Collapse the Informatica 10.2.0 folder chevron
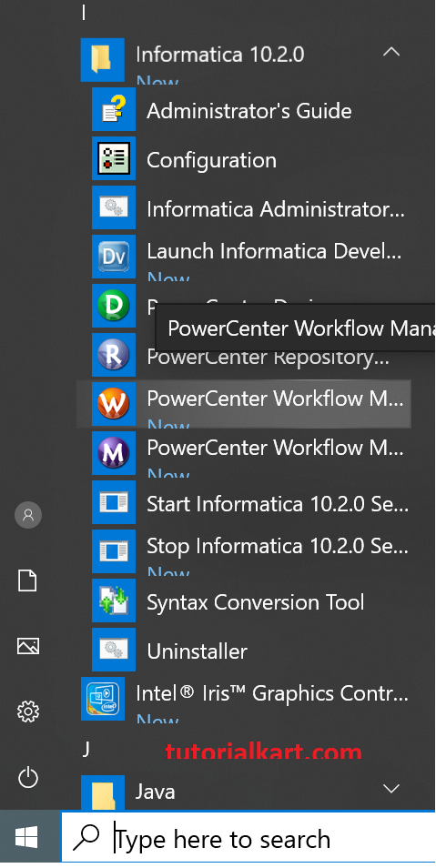Viewport: 436px width, 868px height. pyautogui.click(x=391, y=53)
